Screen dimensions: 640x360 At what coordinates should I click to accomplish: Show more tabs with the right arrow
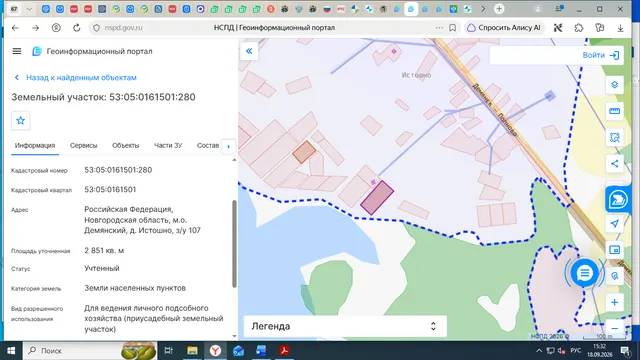pyautogui.click(x=229, y=146)
